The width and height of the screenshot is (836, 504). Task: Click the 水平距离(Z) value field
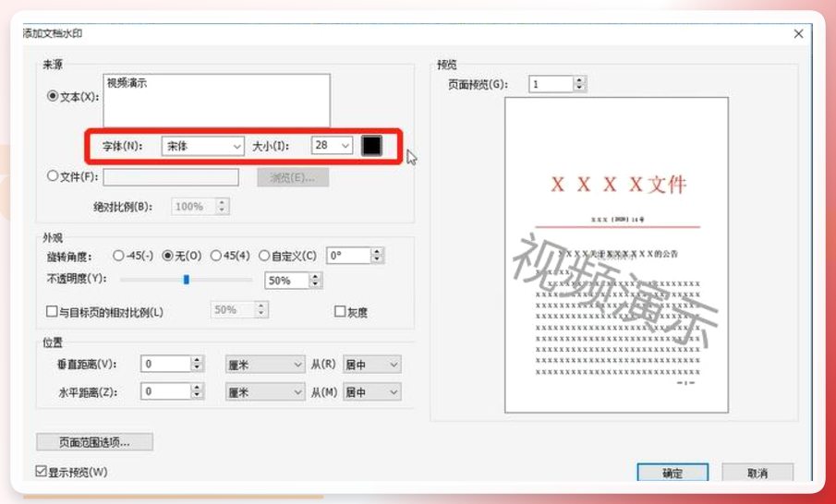coord(165,391)
